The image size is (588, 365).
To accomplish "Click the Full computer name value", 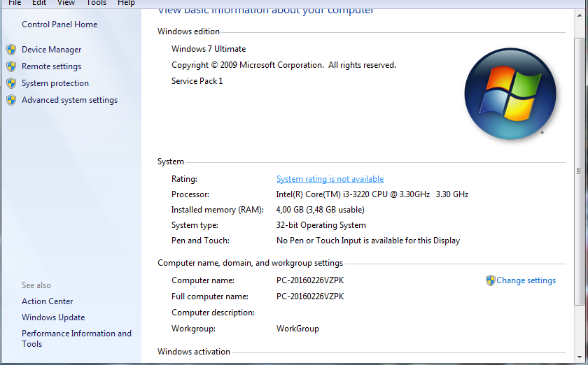I will pyautogui.click(x=310, y=296).
